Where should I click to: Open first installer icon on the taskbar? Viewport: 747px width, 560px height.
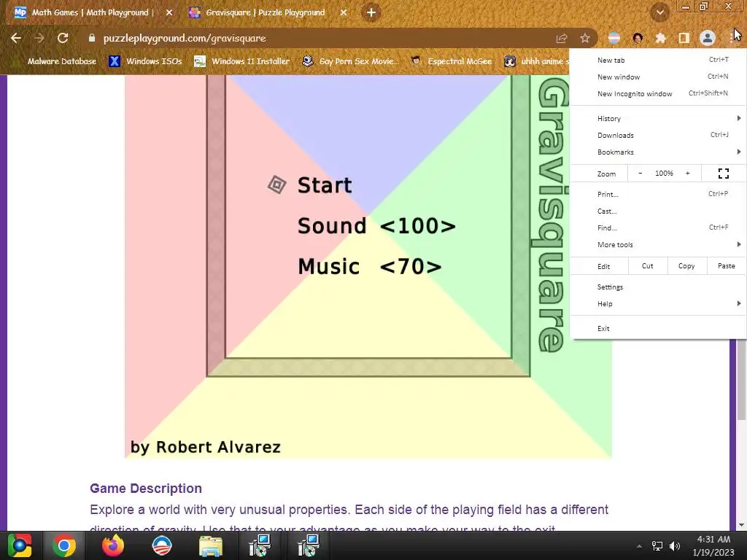[x=260, y=545]
